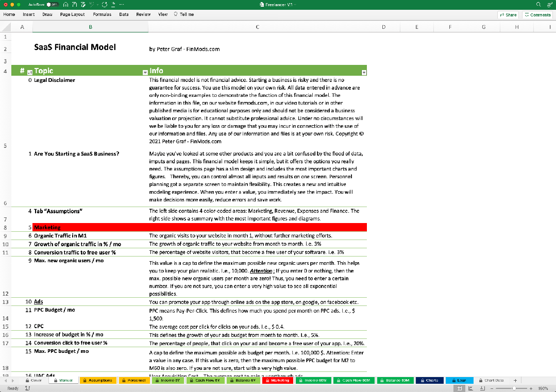The image size is (556, 392).
Task: Click the share-feedback icon at top right
Action: coord(550,5)
